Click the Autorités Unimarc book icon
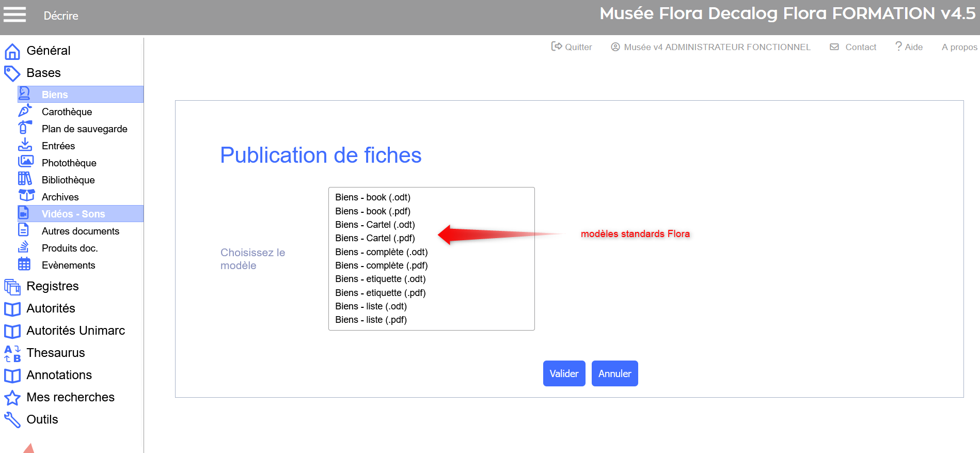Viewport: 980px width, 453px height. coord(12,331)
